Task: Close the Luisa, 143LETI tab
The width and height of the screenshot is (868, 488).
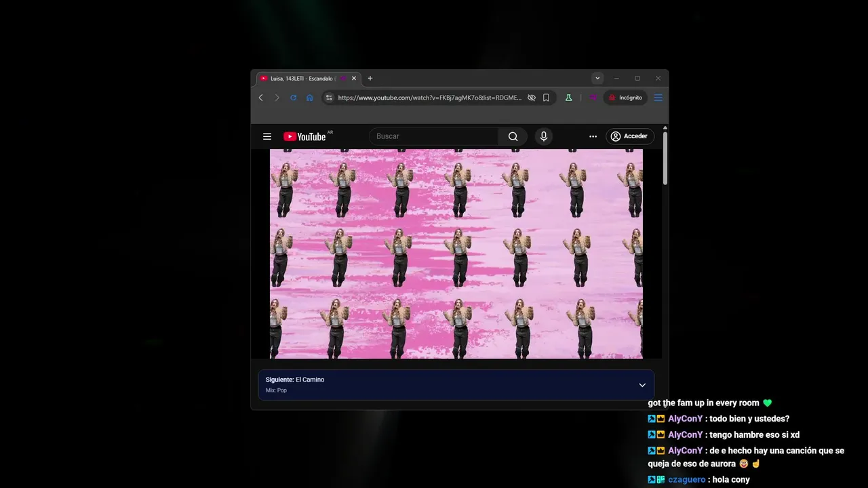Action: point(354,79)
